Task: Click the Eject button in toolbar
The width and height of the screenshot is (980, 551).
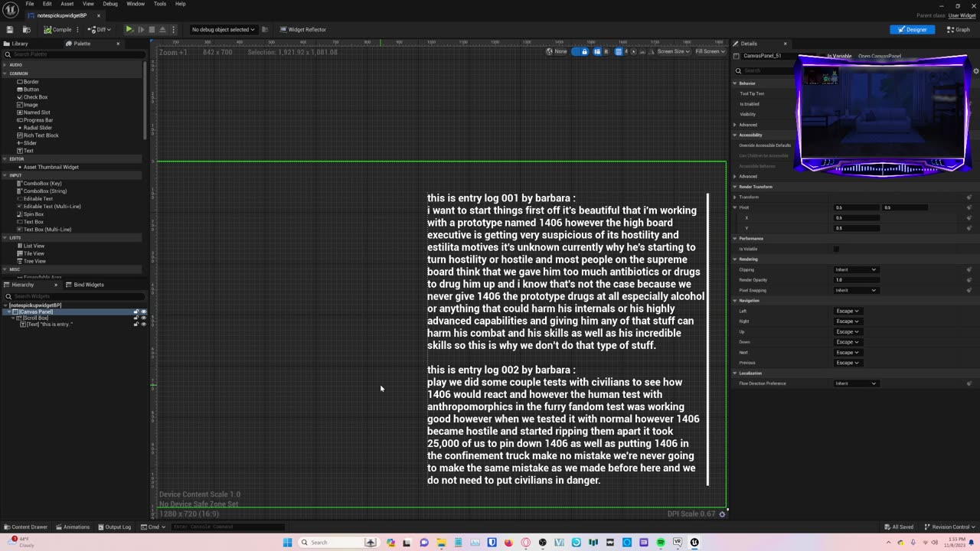Action: pos(162,29)
